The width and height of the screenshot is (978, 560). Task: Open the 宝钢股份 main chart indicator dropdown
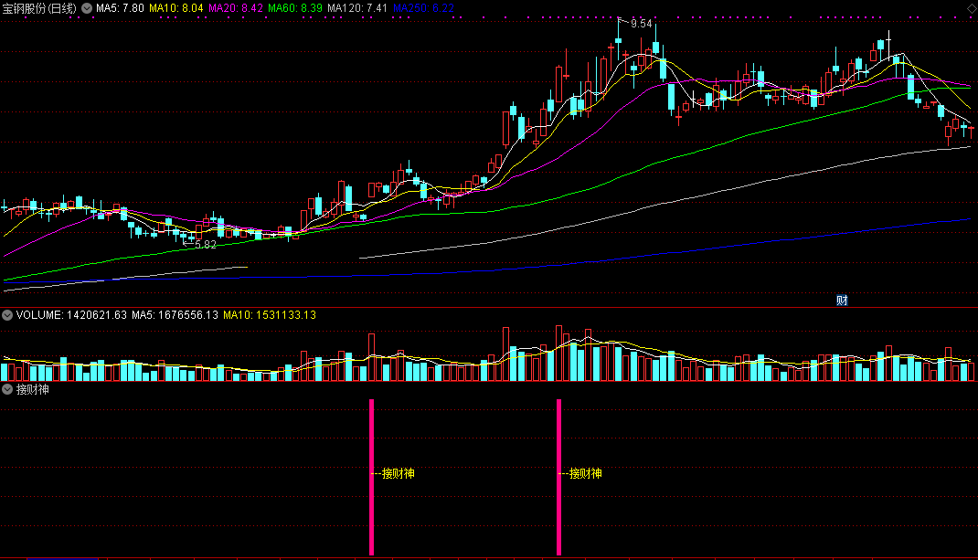point(87,9)
